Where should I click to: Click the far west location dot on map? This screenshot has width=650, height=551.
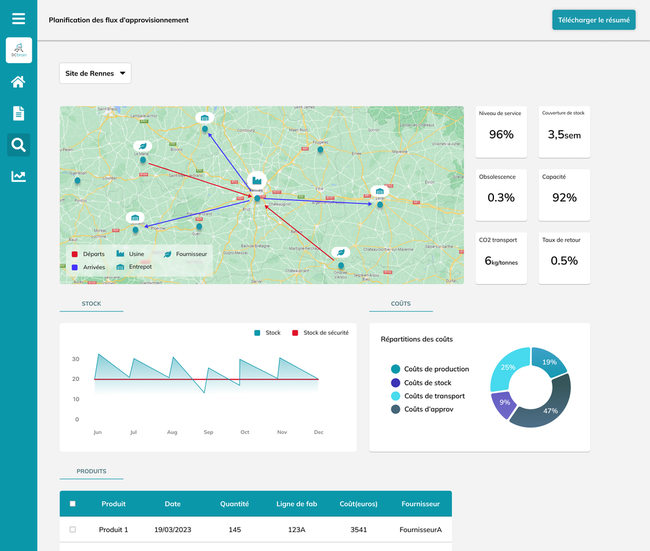point(77,180)
